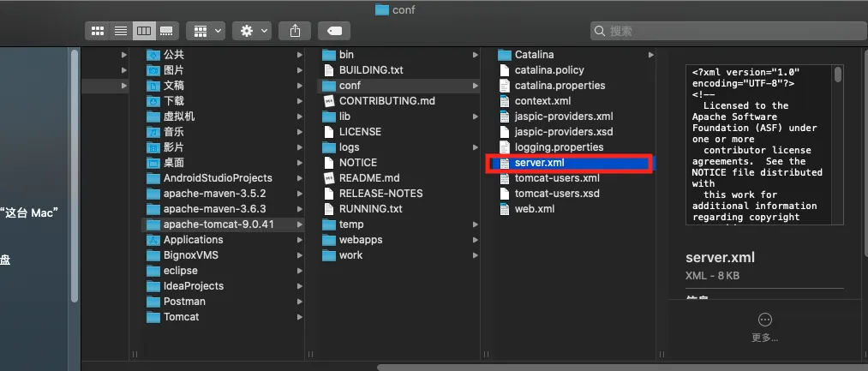Select the eclipse folder
This screenshot has width=868, height=371.
[x=223, y=271]
